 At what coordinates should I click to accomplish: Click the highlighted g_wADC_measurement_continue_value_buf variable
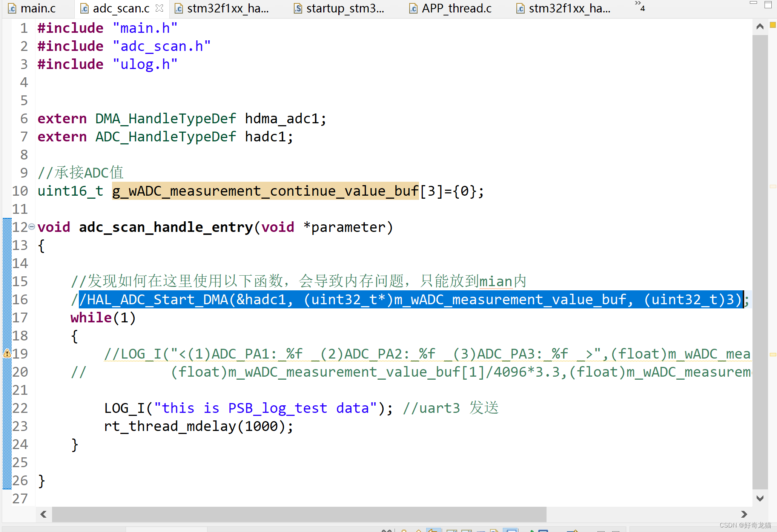(x=265, y=191)
